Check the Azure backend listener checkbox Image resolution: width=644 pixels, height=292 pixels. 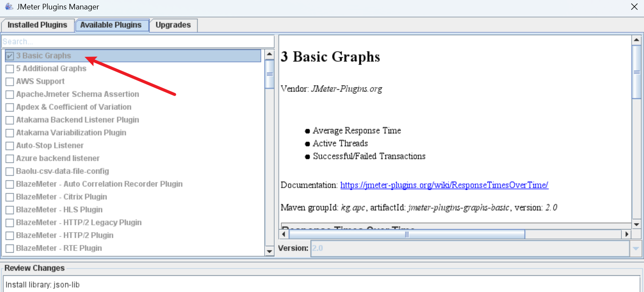coord(10,159)
